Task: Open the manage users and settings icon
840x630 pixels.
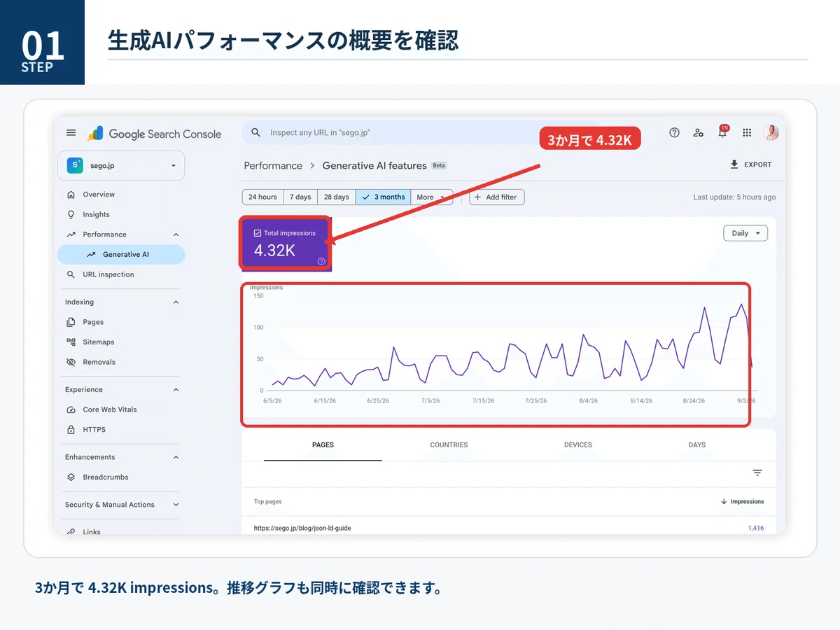Action: 698,132
